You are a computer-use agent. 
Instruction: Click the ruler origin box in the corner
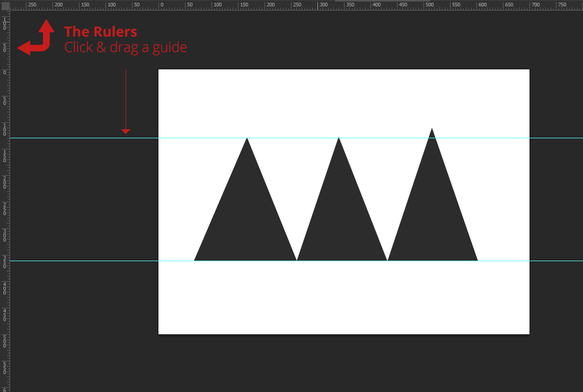coord(5,5)
